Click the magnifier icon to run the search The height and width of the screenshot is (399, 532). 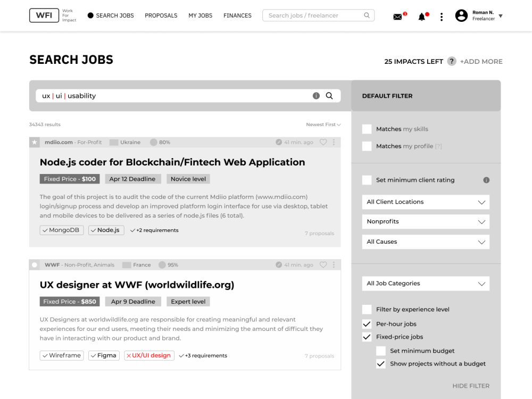329,96
